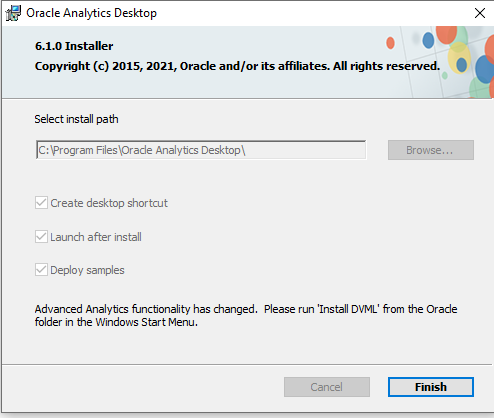Image resolution: width=494 pixels, height=418 pixels.
Task: Click the Browse... button
Action: tap(431, 150)
